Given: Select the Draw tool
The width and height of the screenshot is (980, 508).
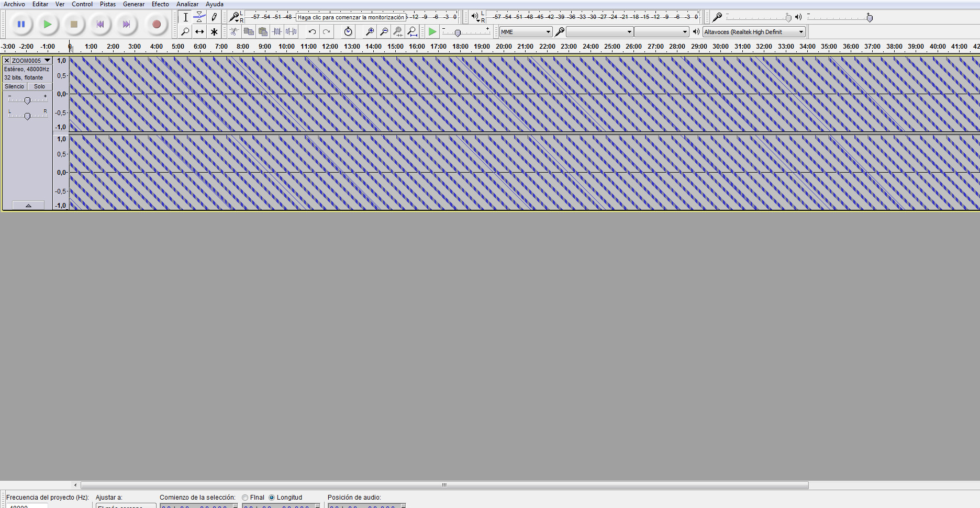Looking at the screenshot, I should pyautogui.click(x=214, y=17).
